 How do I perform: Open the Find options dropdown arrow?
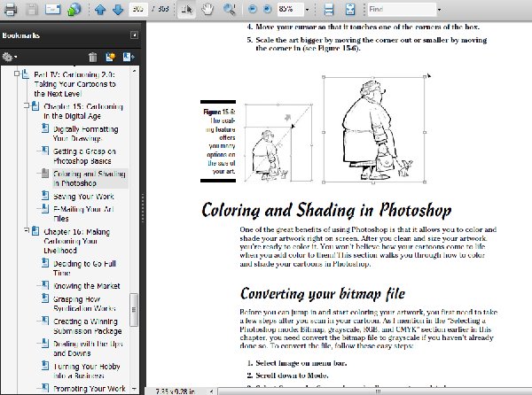pyautogui.click(x=440, y=10)
